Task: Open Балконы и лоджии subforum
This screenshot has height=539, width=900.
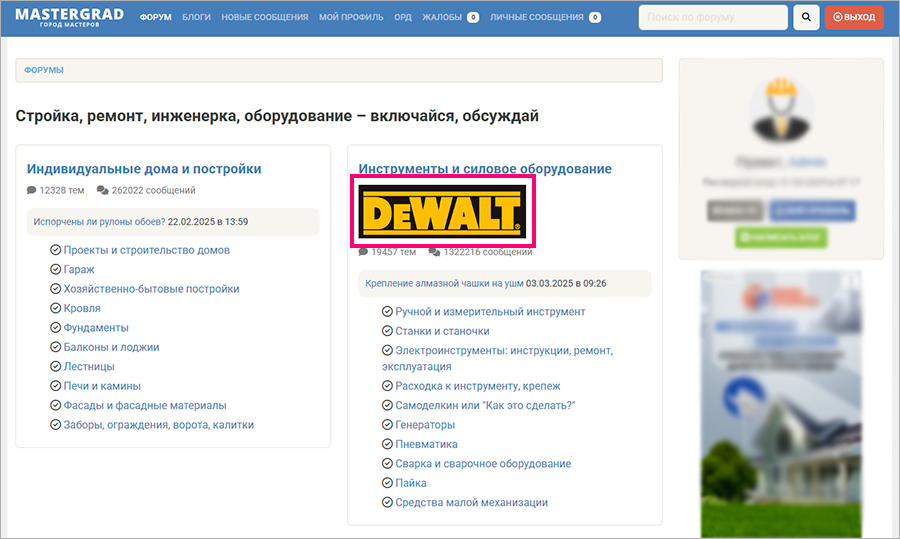Action: coord(111,347)
